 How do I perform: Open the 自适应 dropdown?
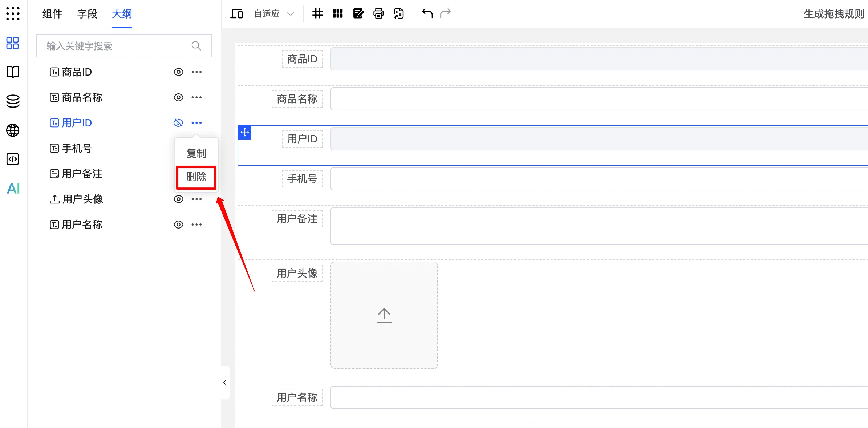[x=272, y=13]
